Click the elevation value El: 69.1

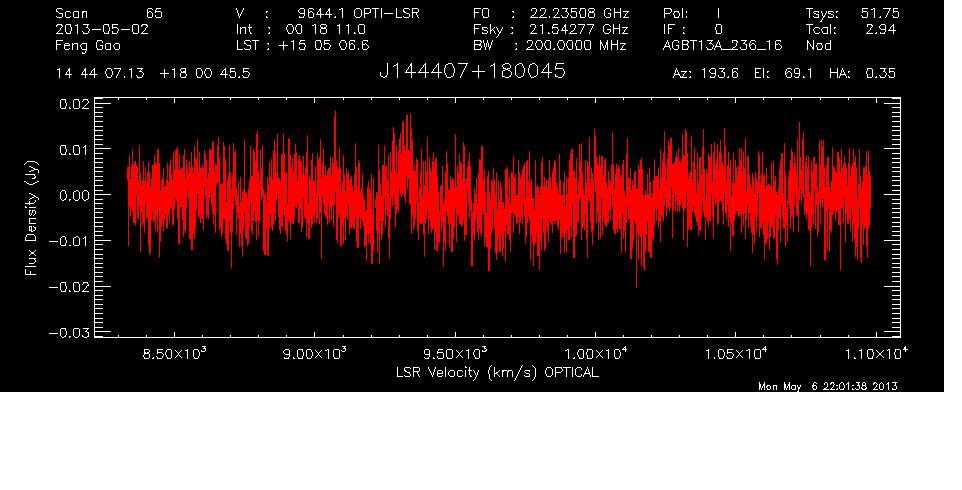783,74
